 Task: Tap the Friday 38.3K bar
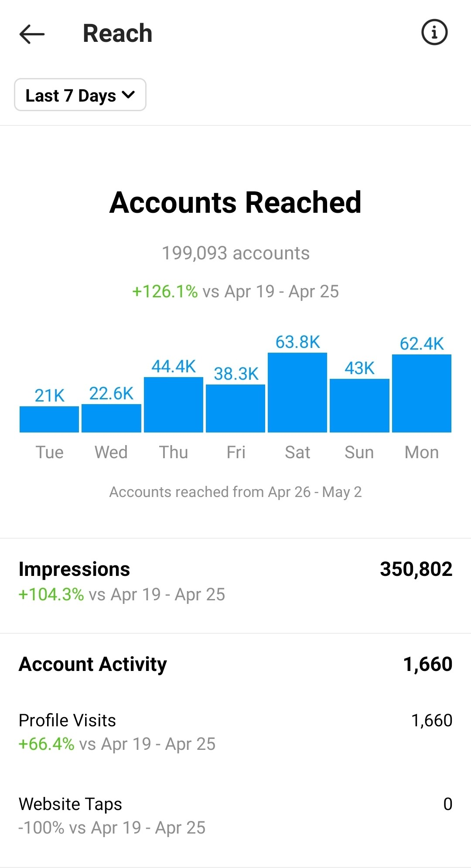pyautogui.click(x=235, y=408)
